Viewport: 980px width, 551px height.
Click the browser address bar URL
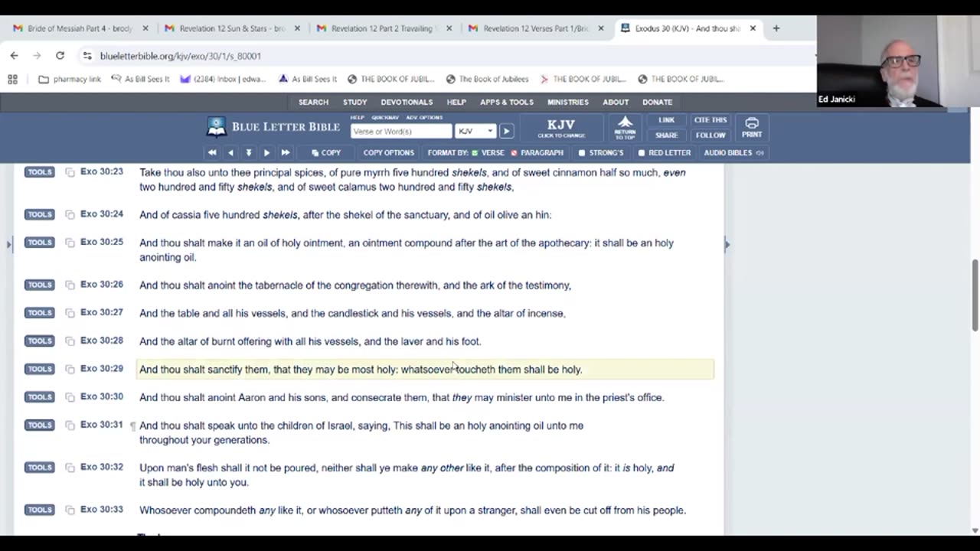pos(181,56)
